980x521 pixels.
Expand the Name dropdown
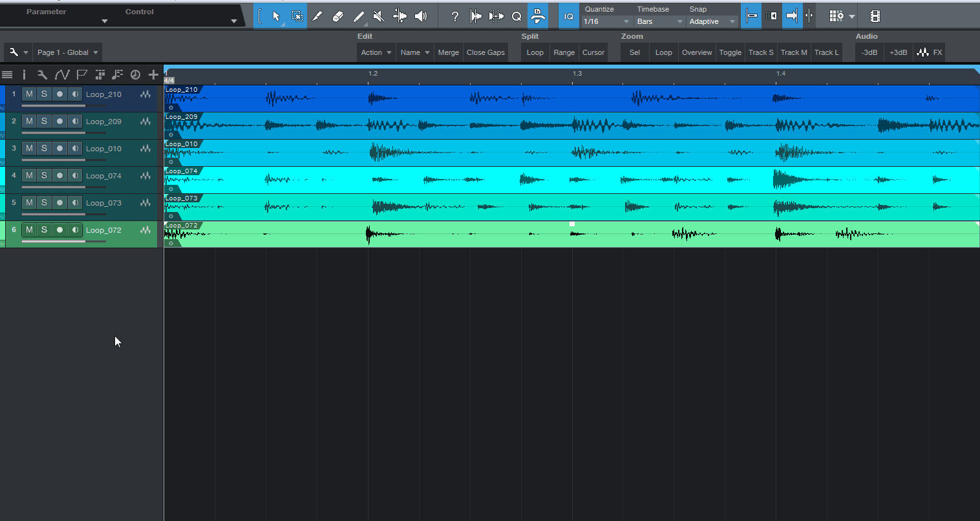(x=414, y=52)
